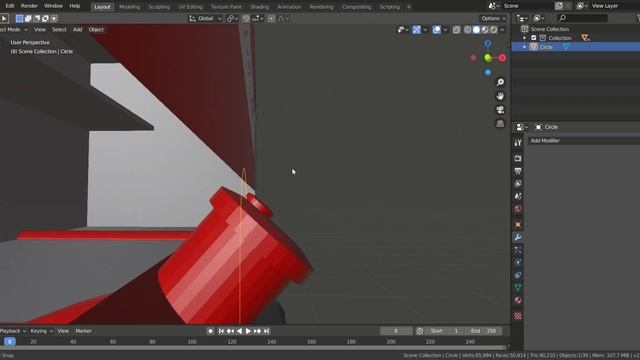640x360 pixels.
Task: Open the Material properties tab
Action: click(x=518, y=300)
